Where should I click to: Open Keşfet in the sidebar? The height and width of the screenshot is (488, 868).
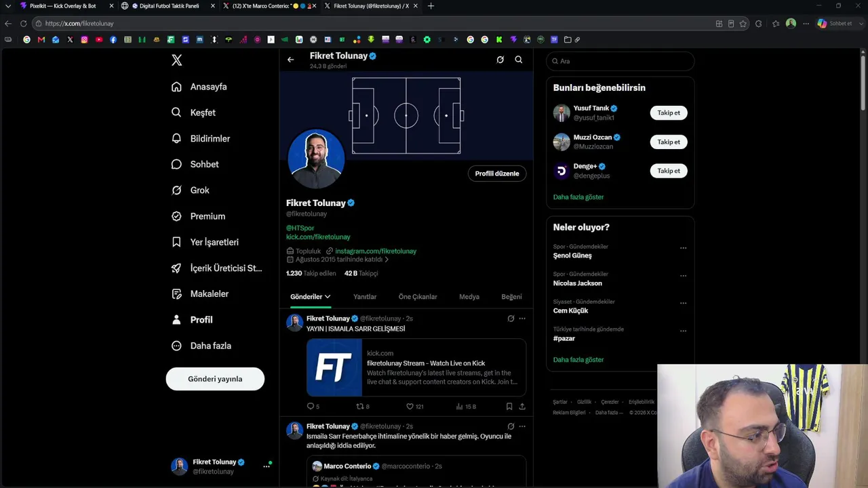pos(194,113)
